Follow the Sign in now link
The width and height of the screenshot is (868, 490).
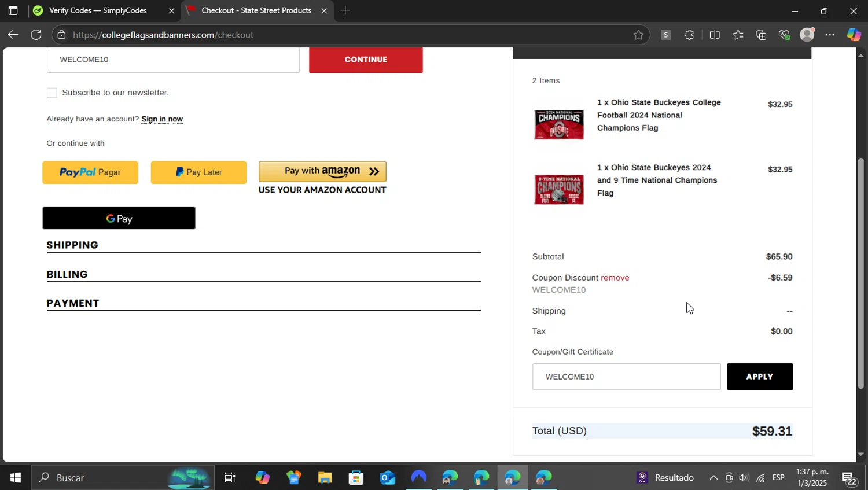[162, 119]
